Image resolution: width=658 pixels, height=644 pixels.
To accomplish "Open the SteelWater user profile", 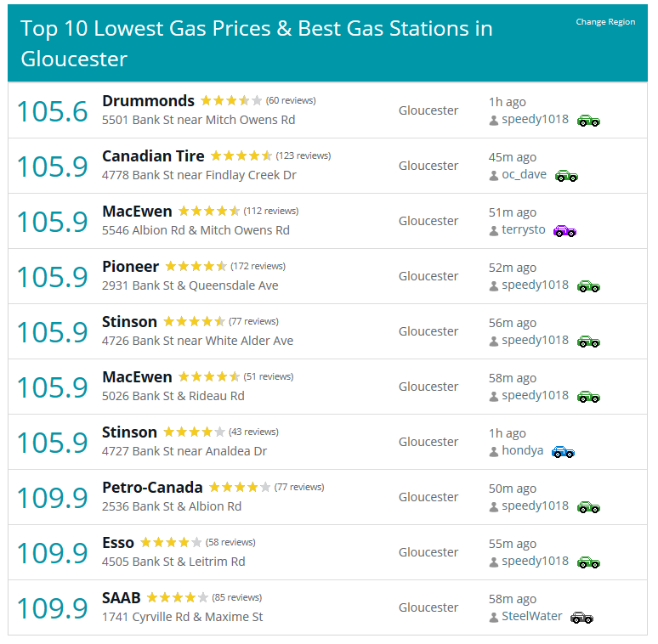I will tap(531, 616).
